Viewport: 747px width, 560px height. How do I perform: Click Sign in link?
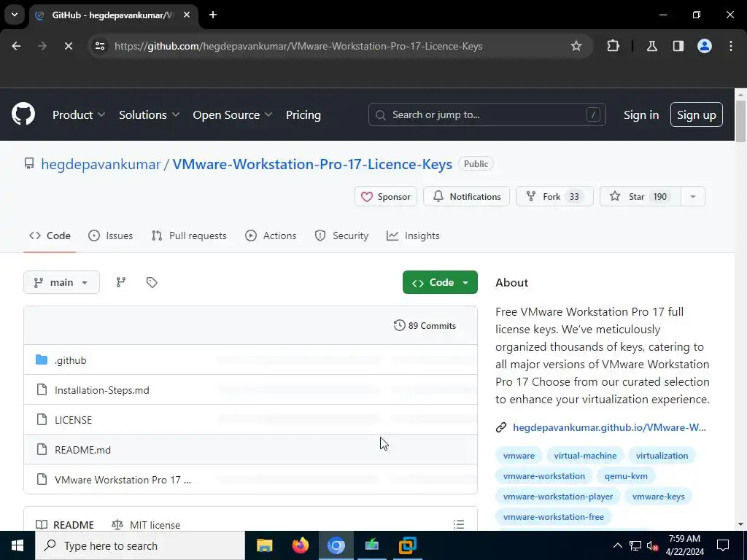[641, 114]
